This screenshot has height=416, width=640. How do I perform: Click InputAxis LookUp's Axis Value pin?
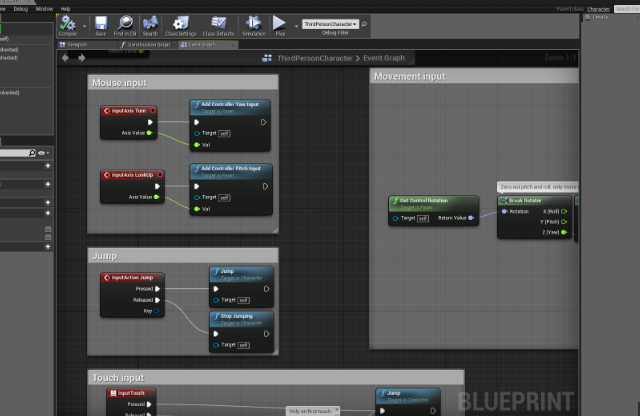(x=156, y=197)
